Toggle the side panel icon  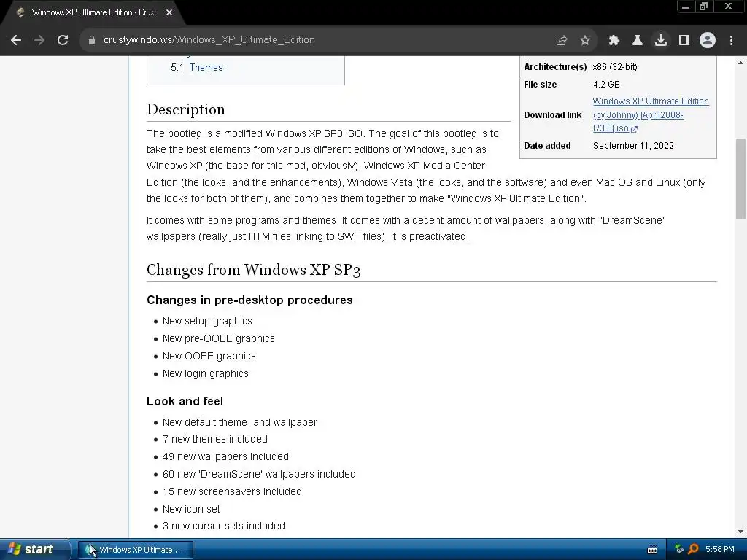point(684,41)
